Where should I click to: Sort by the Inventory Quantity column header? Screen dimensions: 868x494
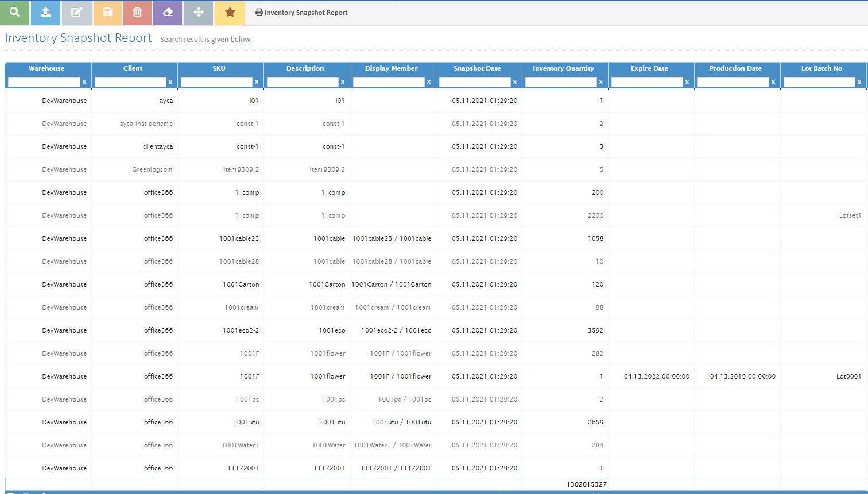pyautogui.click(x=563, y=68)
